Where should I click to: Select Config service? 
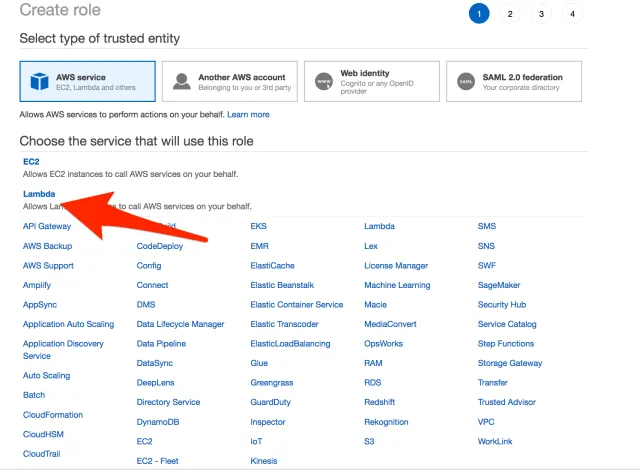click(x=149, y=266)
